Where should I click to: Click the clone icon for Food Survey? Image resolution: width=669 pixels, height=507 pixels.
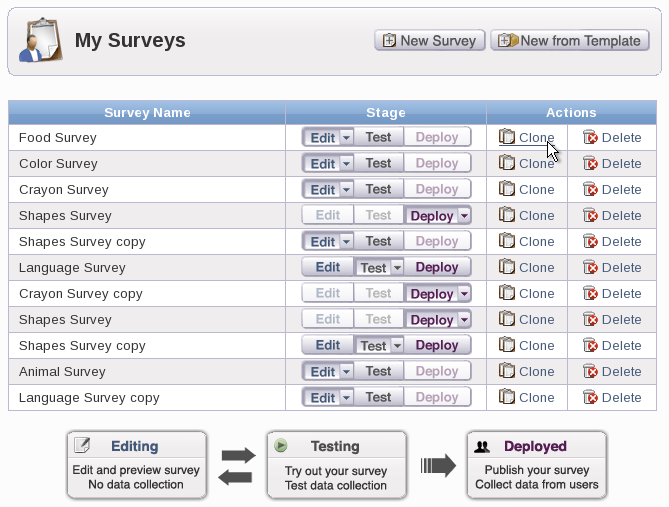[x=507, y=137]
